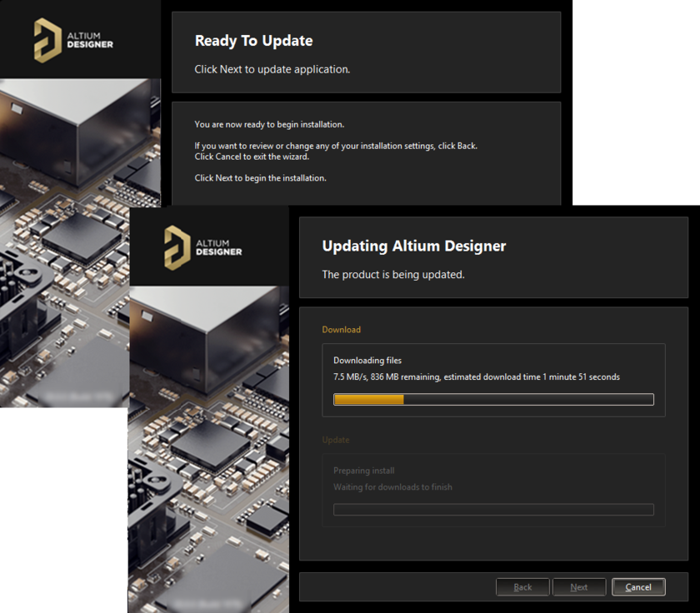Click the empty Preparing install progress bar
Image resolution: width=700 pixels, height=613 pixels.
click(x=493, y=509)
